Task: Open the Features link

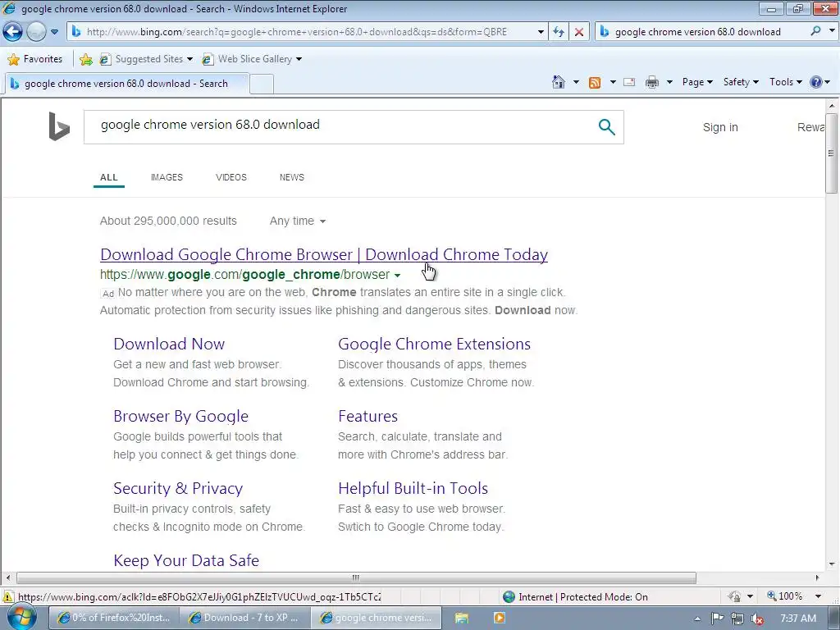Action: (x=367, y=416)
